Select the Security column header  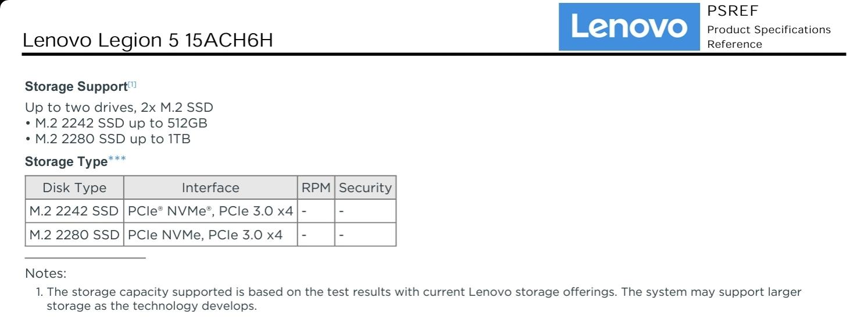coord(365,187)
